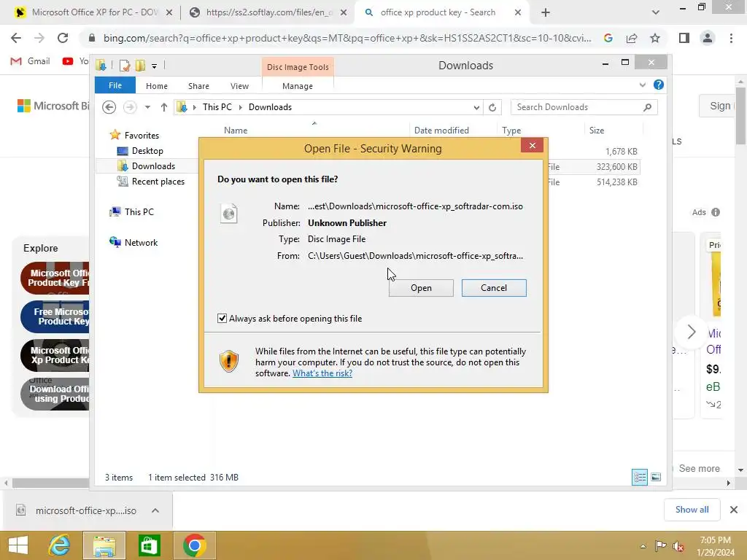
Task: Switch to the ss2.softlay.com tab
Action: pyautogui.click(x=267, y=12)
